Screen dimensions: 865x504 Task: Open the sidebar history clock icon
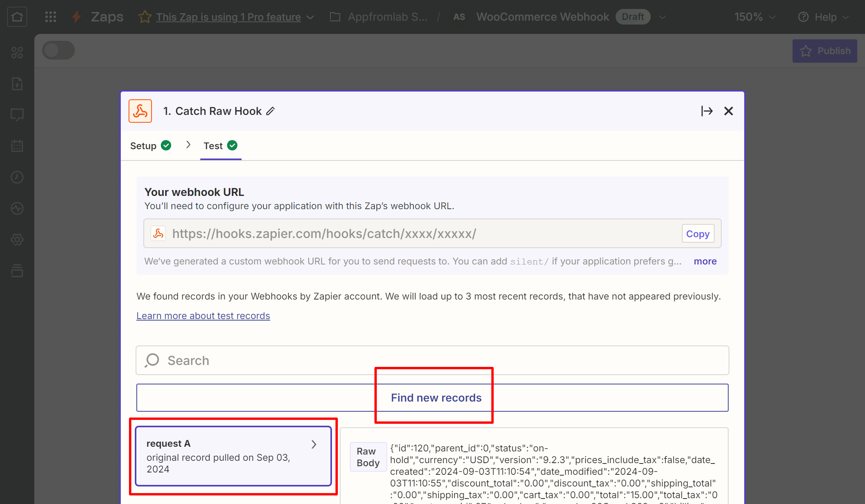click(x=17, y=177)
